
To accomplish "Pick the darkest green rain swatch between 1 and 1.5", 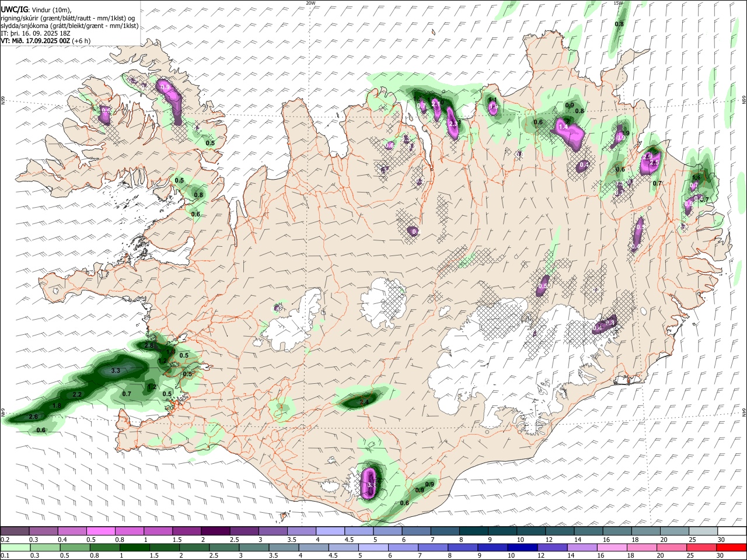I will [x=134, y=547].
